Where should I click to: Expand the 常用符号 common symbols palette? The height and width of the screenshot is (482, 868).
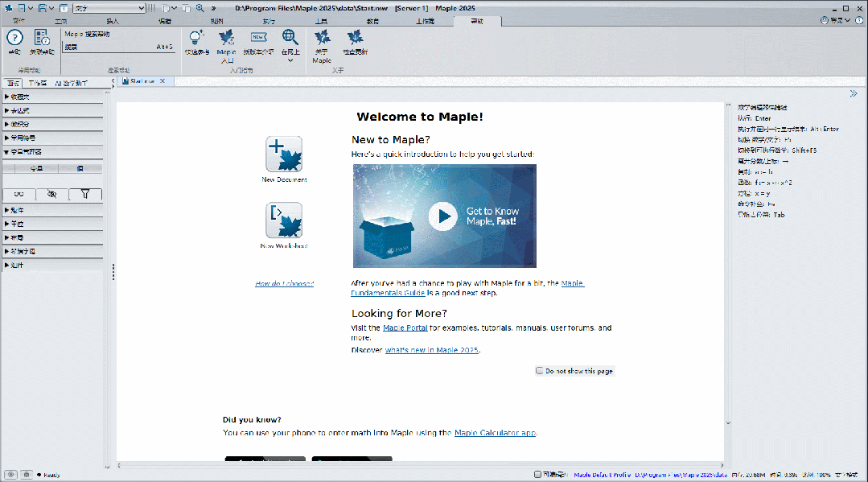tap(52, 138)
